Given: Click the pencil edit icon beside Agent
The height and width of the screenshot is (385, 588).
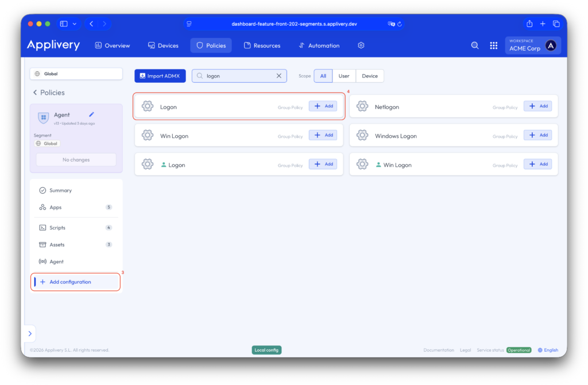Looking at the screenshot, I should 91,114.
